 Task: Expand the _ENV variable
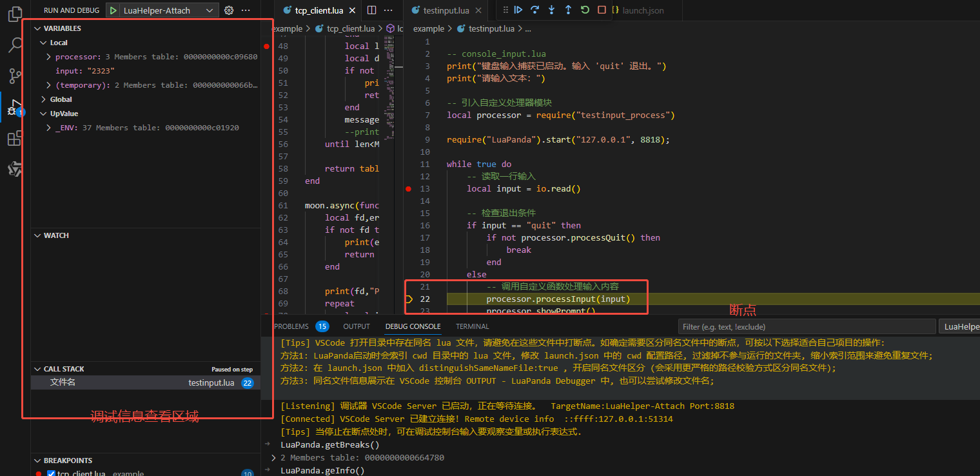pyautogui.click(x=49, y=128)
